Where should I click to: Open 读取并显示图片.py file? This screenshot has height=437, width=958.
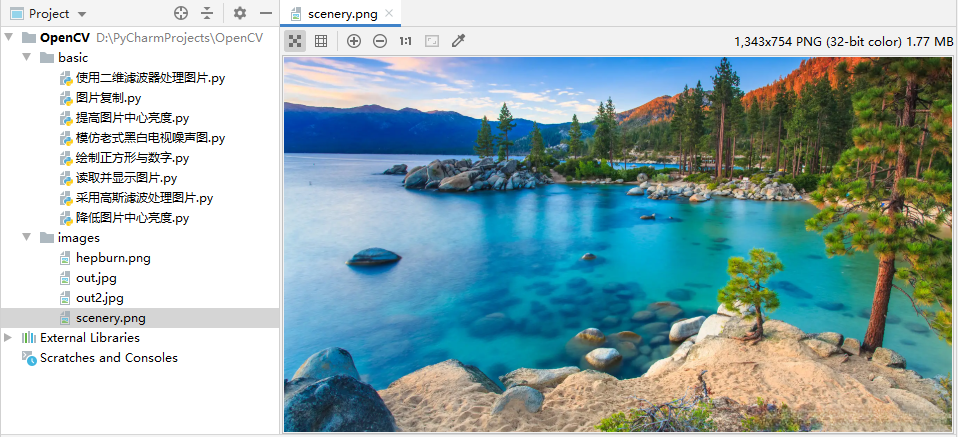click(x=126, y=178)
